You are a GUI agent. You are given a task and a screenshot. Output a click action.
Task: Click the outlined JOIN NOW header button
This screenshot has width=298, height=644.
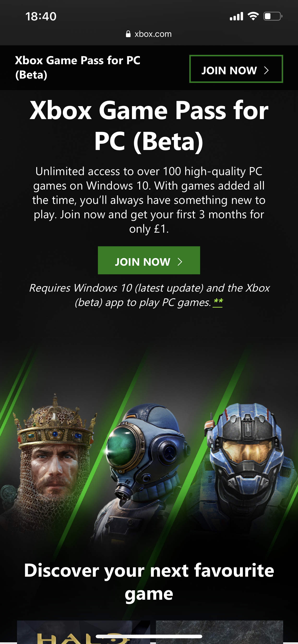pos(236,69)
